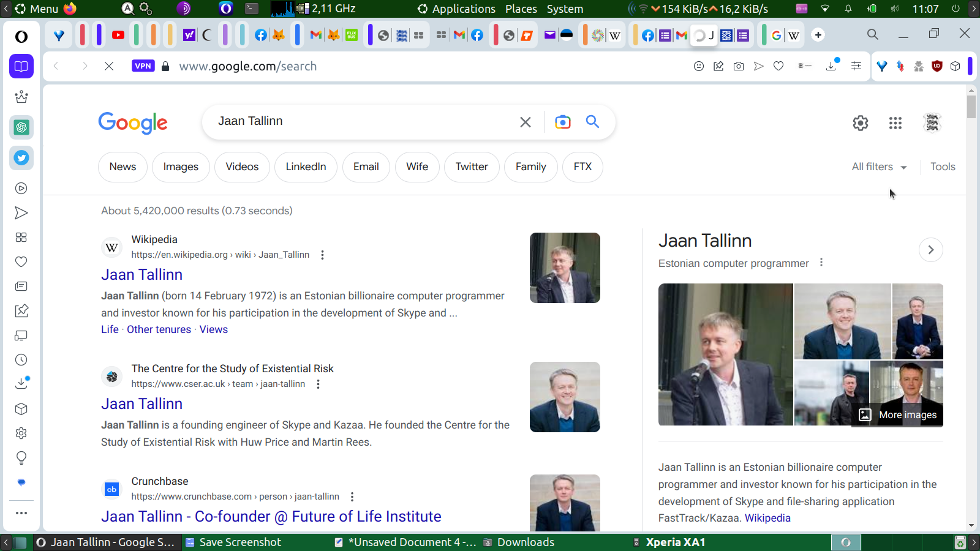This screenshot has width=980, height=551.
Task: Open Speed Dial grid from the sidebar
Action: [21, 238]
